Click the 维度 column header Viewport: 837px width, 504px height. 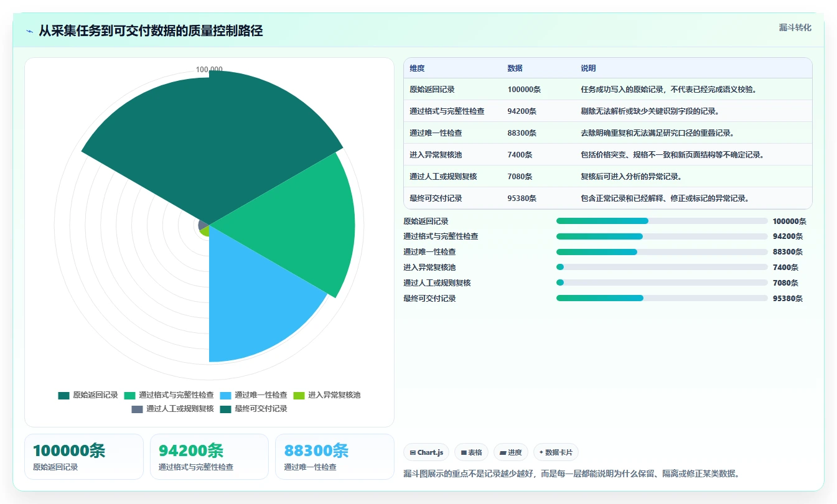[x=417, y=68]
